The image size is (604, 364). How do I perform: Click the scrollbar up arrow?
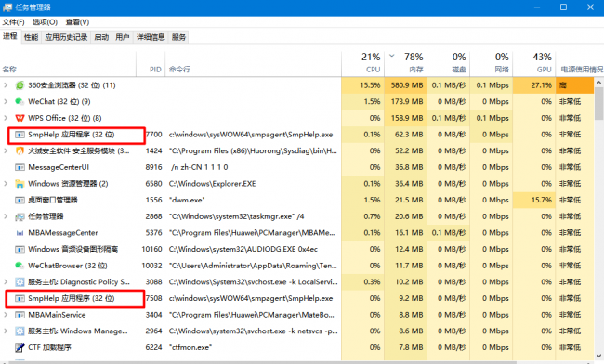click(x=599, y=83)
